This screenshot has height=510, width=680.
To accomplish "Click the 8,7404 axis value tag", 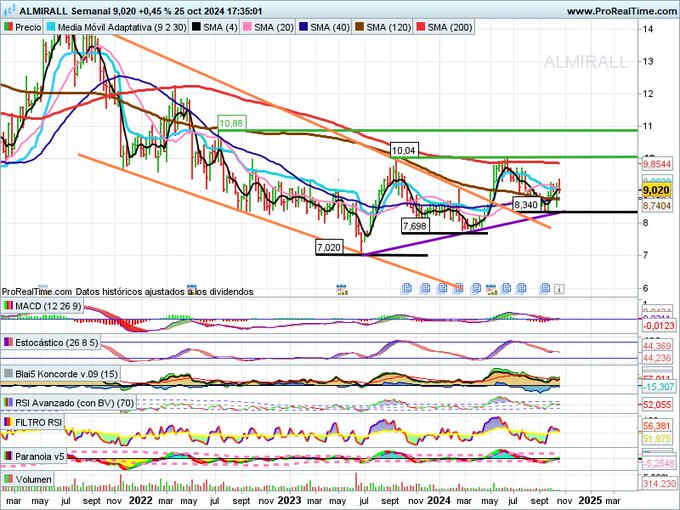I will 656,206.
